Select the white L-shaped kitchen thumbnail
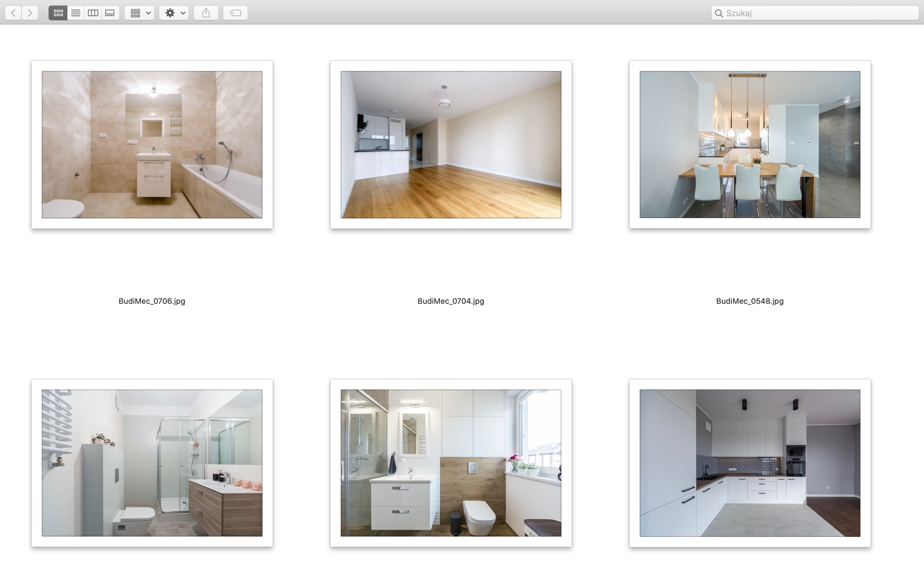 750,463
